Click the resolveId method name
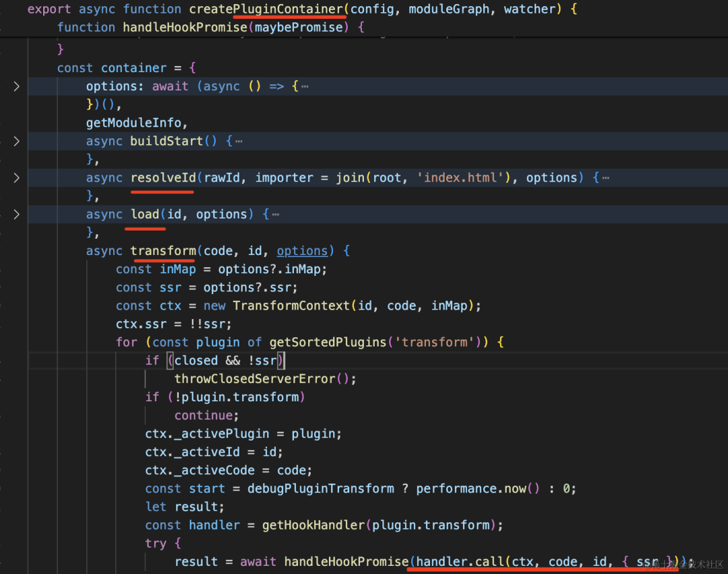 pyautogui.click(x=163, y=178)
